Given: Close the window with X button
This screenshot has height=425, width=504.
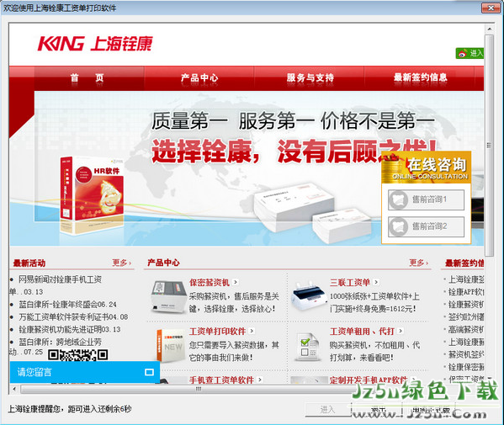Looking at the screenshot, I should [x=491, y=8].
